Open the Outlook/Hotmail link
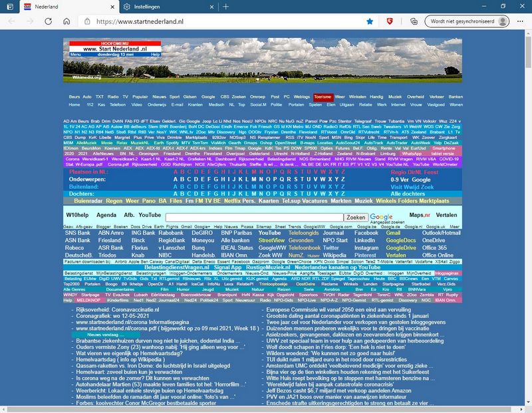Viewport: 532px width, 413px height. [442, 233]
